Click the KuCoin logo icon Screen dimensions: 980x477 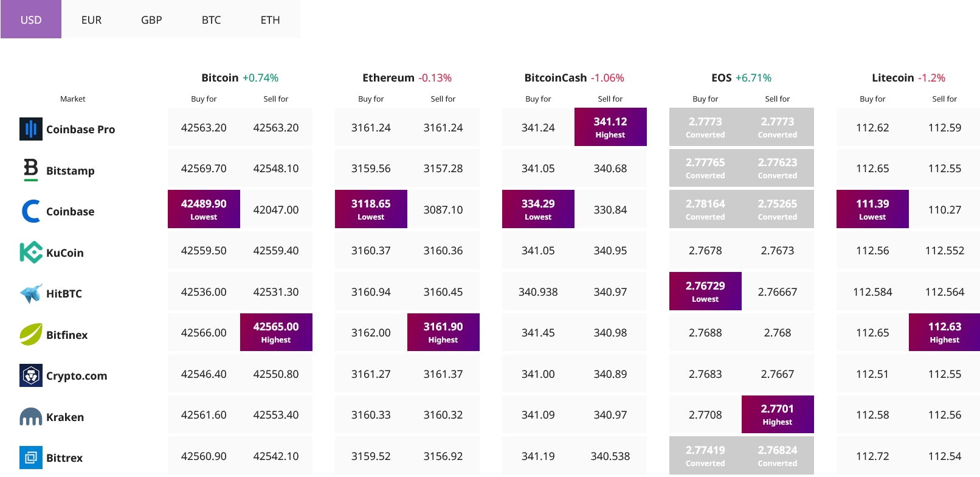pos(31,252)
